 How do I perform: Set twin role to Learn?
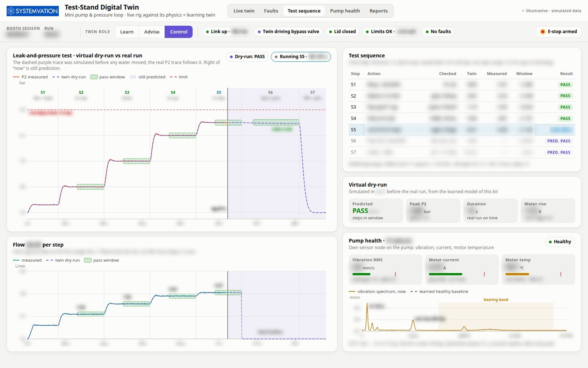127,32
